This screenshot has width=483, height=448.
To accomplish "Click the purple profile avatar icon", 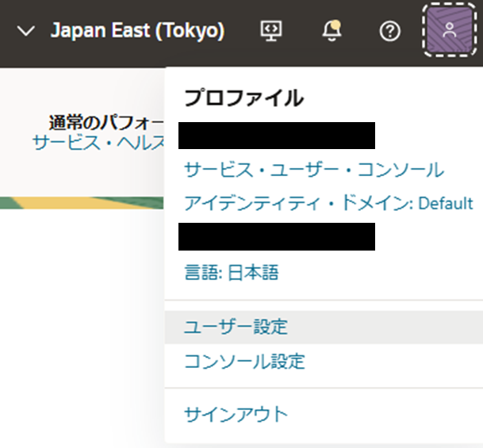I will click(x=450, y=30).
